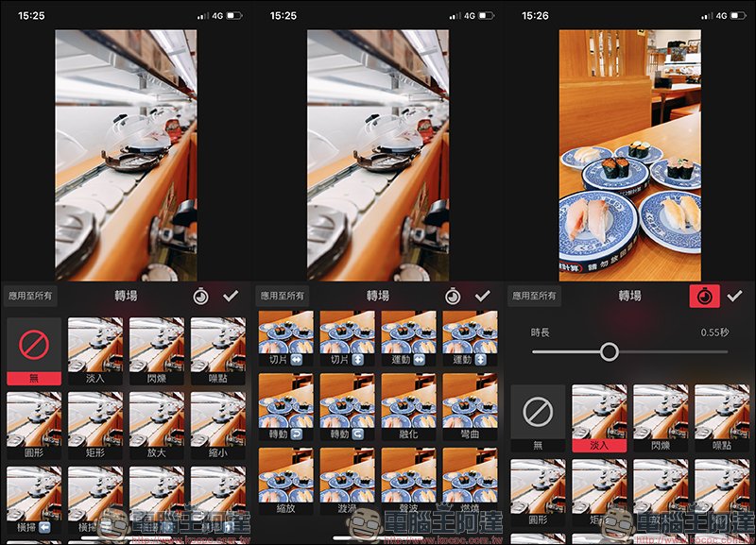
Task: Tap 應用至所有 in the left screen
Action: 30,296
